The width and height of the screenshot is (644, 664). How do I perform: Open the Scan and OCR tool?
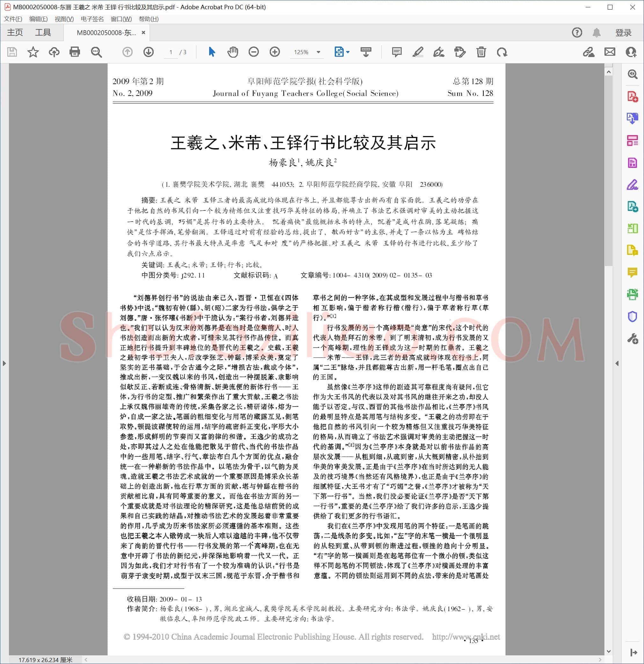633,294
